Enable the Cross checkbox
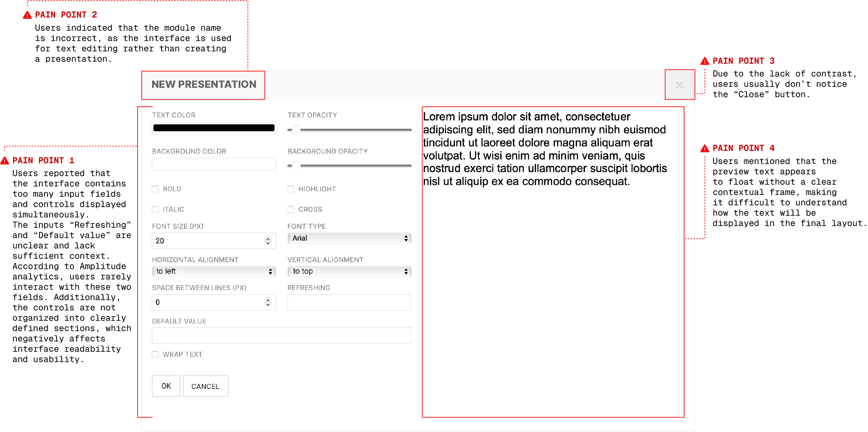 click(x=291, y=209)
